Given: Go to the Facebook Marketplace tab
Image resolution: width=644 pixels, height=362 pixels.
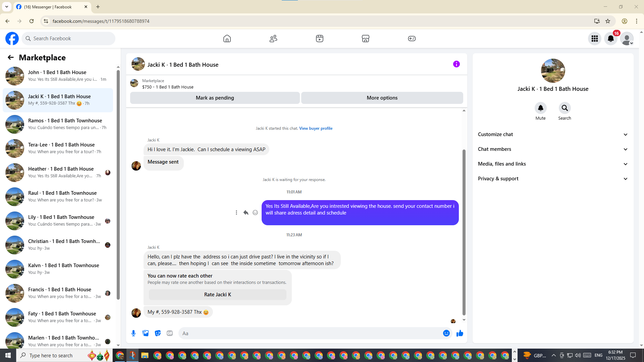Looking at the screenshot, I should 365,39.
